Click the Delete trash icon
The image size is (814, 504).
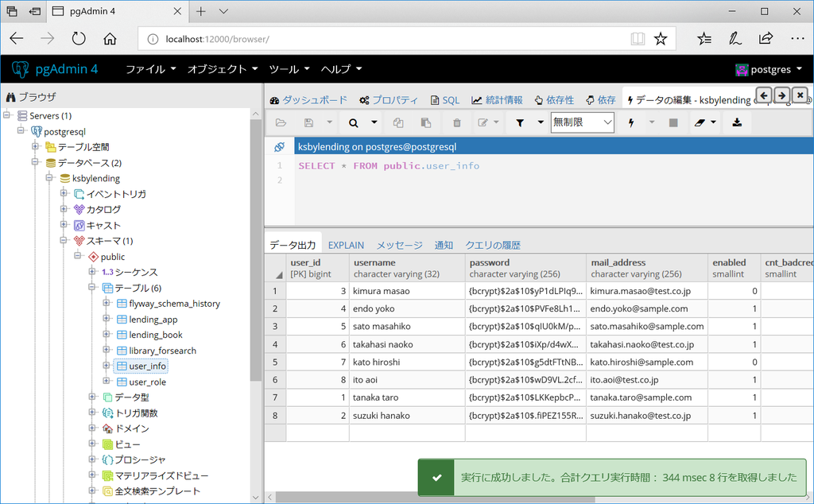point(457,123)
